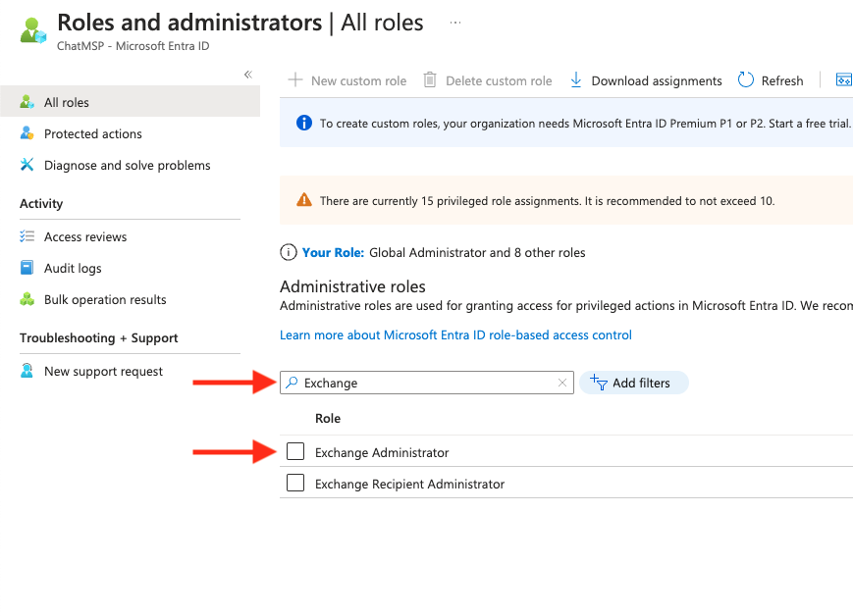Image resolution: width=853 pixels, height=616 pixels.
Task: Click the Download assignments label
Action: [x=656, y=81]
